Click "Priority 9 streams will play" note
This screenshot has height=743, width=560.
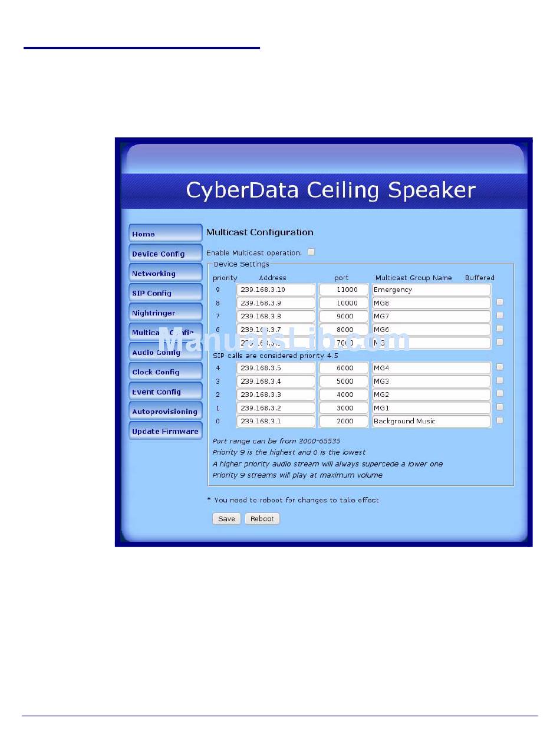click(x=298, y=475)
